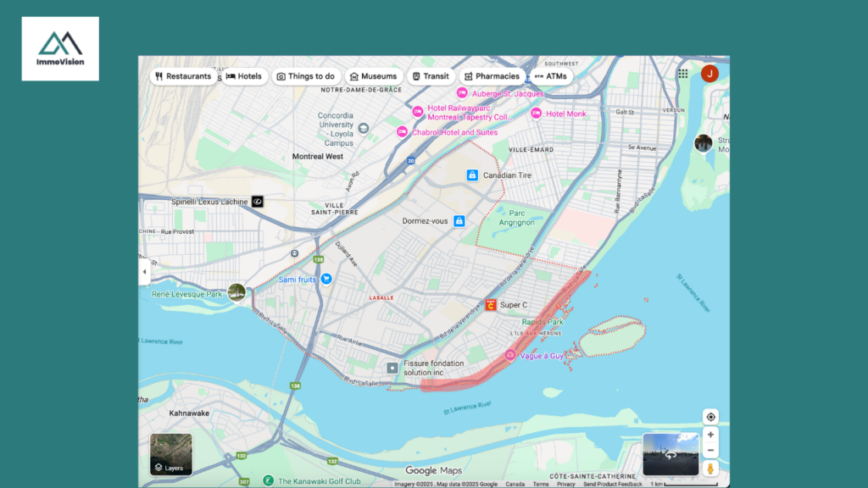Image resolution: width=868 pixels, height=488 pixels.
Task: Open the Street View preview thumbnail
Action: (670, 454)
